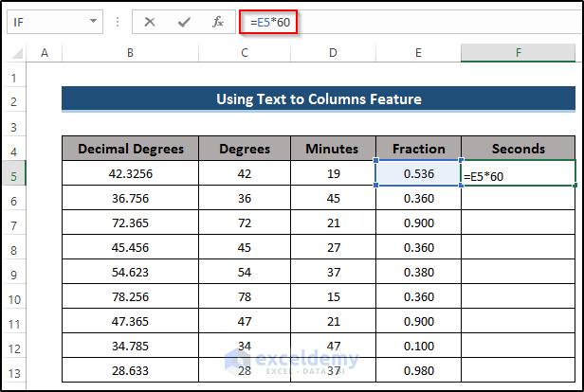This screenshot has width=584, height=392.
Task: Click the Select All corner triangle
Action: (x=17, y=53)
